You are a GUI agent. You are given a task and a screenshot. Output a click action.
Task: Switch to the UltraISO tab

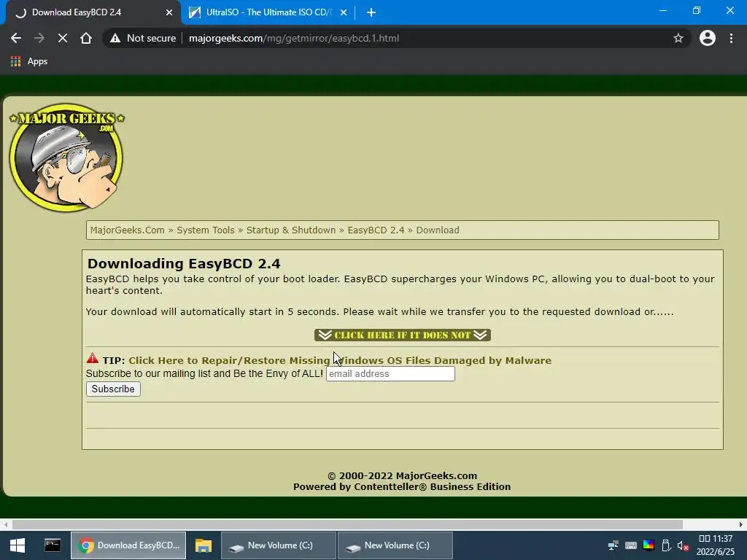coord(268,12)
